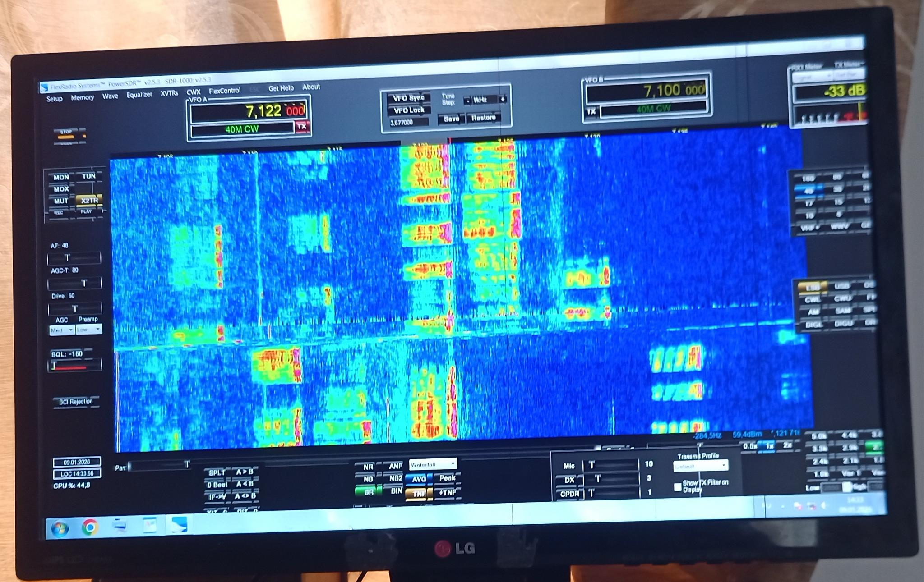This screenshot has width=924, height=582.
Task: Toggle the MUT mute button
Action: pyautogui.click(x=61, y=201)
